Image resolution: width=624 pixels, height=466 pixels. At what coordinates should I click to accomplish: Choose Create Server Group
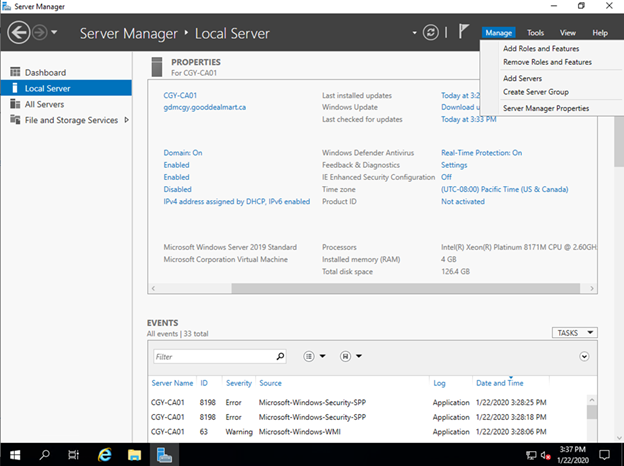pos(536,92)
